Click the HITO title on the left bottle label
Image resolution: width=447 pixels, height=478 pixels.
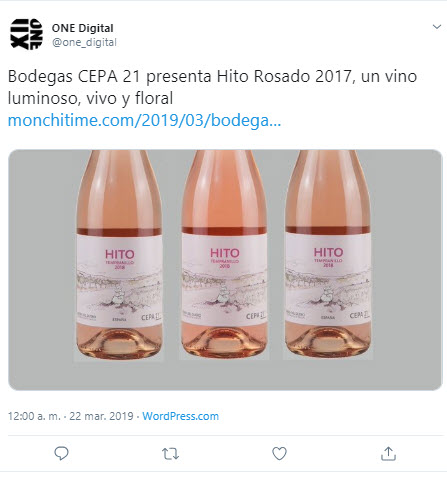120,254
